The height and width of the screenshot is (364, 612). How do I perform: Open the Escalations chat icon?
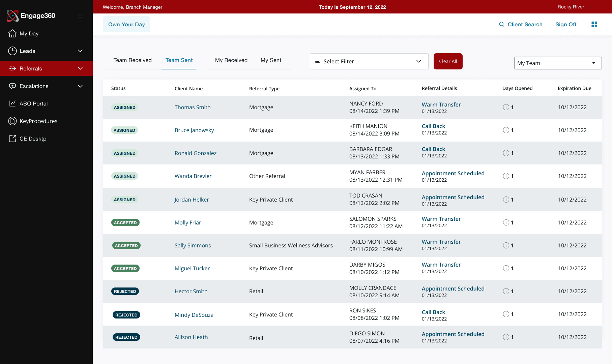tap(12, 86)
